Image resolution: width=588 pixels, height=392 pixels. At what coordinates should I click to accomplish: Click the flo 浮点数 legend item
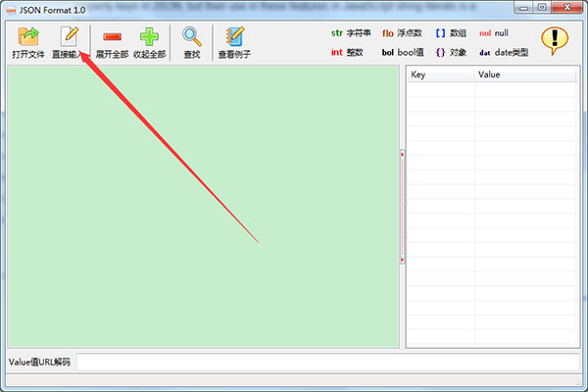[402, 33]
